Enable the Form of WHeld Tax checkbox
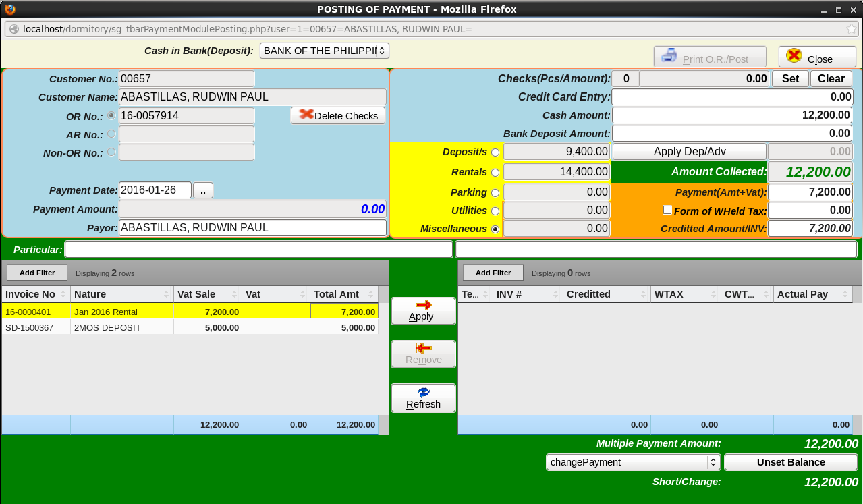Image resolution: width=863 pixels, height=504 pixels. (667, 210)
